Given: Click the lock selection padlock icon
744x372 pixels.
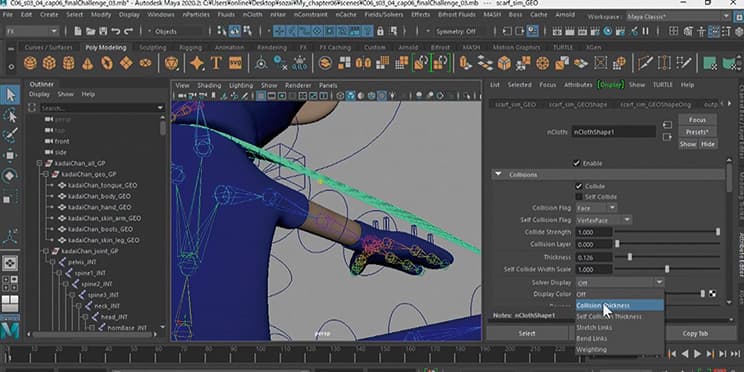Looking at the screenshot, I should [x=380, y=31].
